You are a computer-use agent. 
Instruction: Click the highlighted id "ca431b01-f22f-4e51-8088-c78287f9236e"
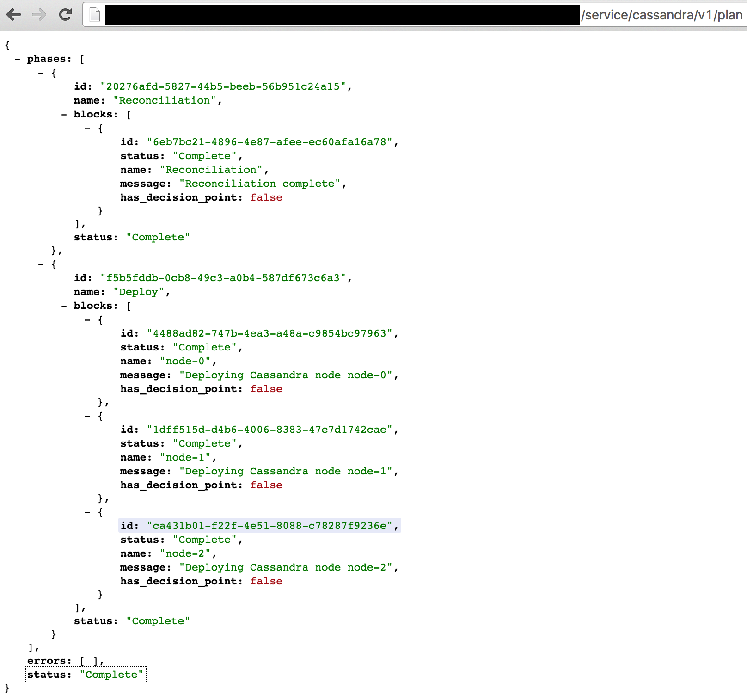click(x=270, y=526)
